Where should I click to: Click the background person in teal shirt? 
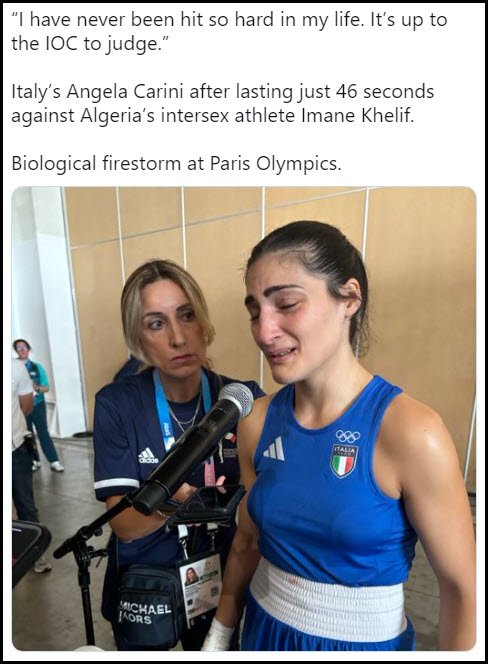[37, 405]
